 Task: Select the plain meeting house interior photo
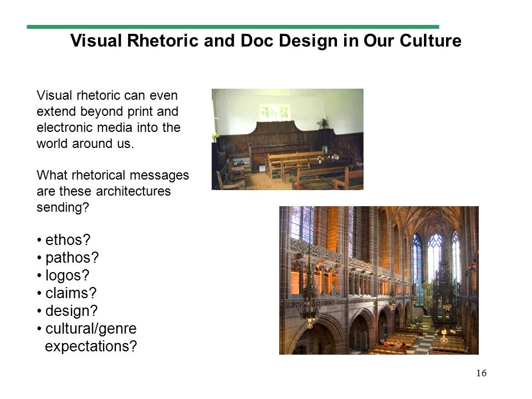click(x=288, y=139)
